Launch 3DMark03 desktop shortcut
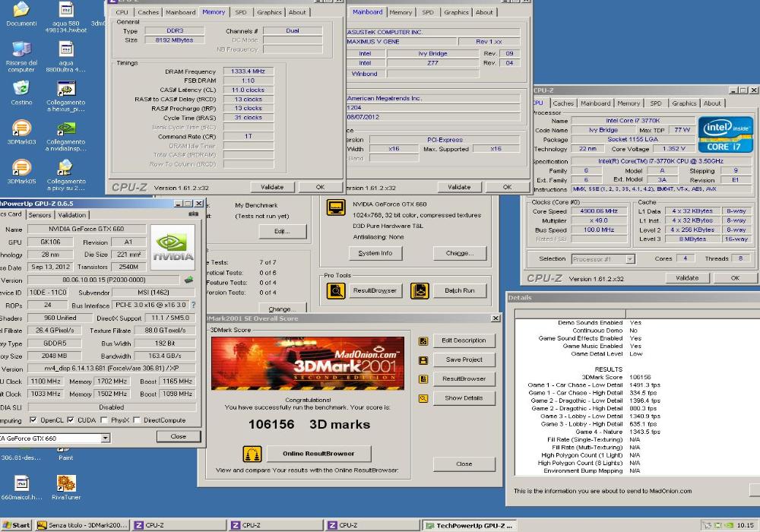 (21, 132)
